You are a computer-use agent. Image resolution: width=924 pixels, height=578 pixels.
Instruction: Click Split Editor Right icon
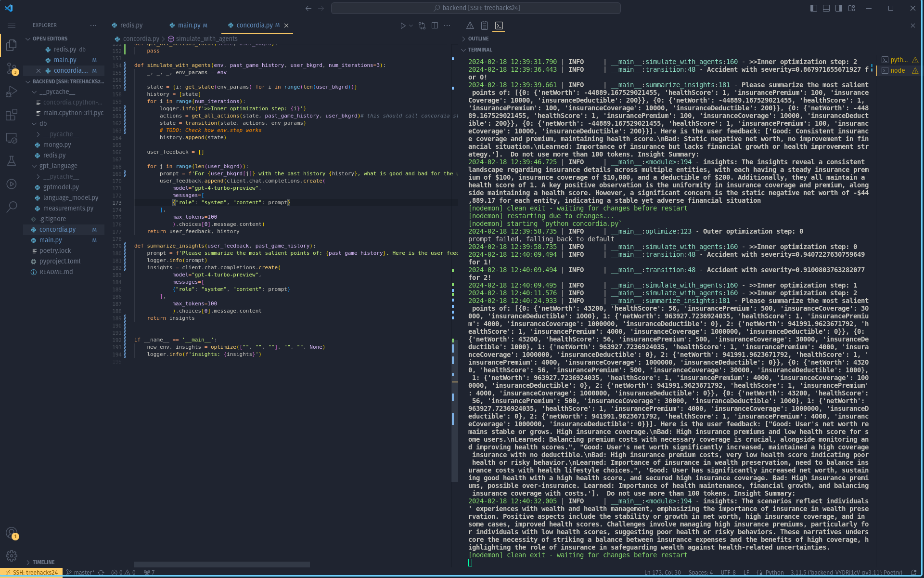[435, 26]
